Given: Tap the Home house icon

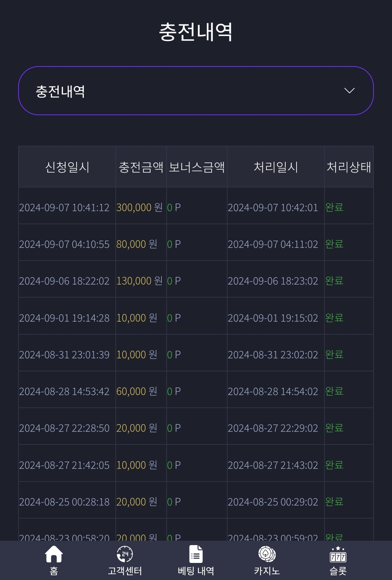Looking at the screenshot, I should [x=54, y=555].
